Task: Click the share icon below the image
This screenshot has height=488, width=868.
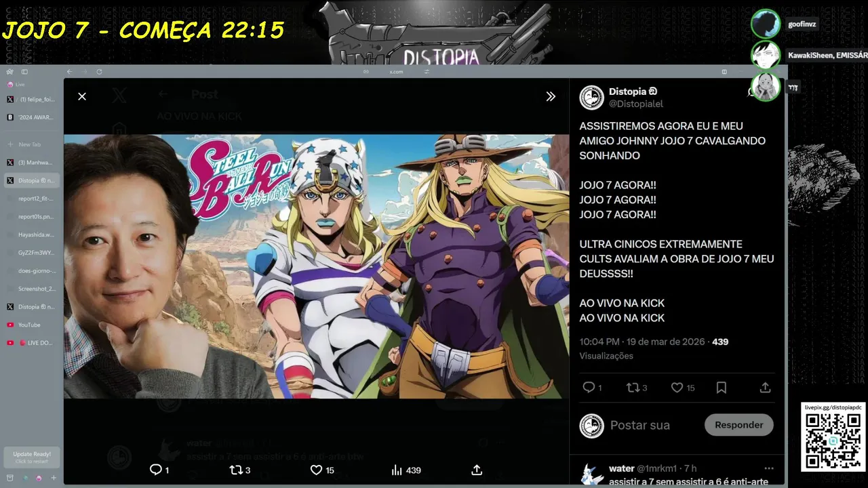Action: tap(477, 470)
